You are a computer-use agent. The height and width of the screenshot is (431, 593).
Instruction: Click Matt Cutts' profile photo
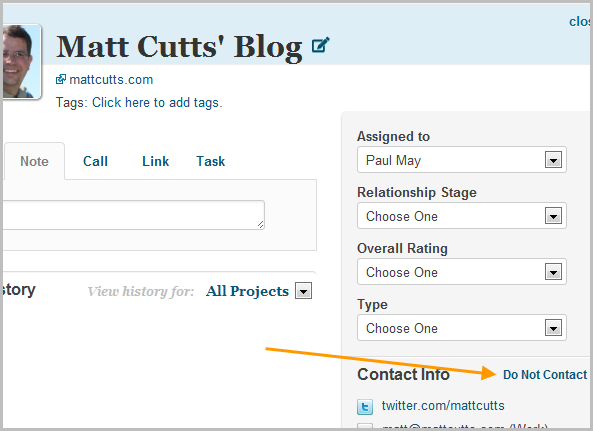[21, 62]
